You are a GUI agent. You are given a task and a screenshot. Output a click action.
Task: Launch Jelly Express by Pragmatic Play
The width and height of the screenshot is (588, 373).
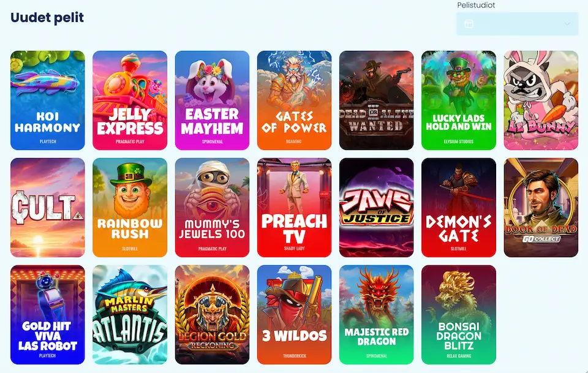pos(130,100)
